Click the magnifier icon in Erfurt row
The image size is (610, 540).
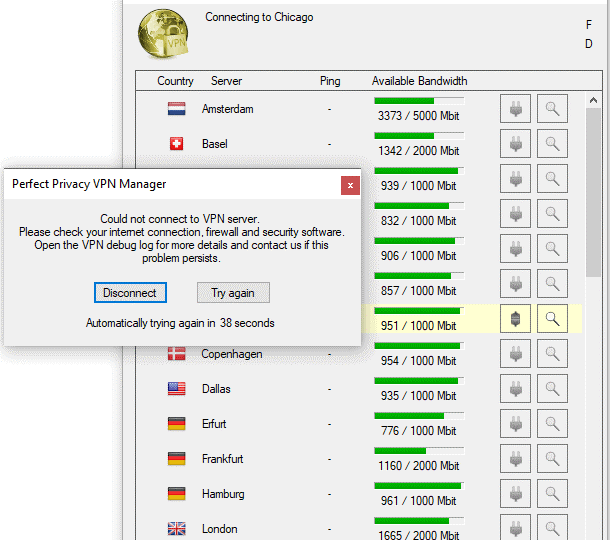coord(552,424)
